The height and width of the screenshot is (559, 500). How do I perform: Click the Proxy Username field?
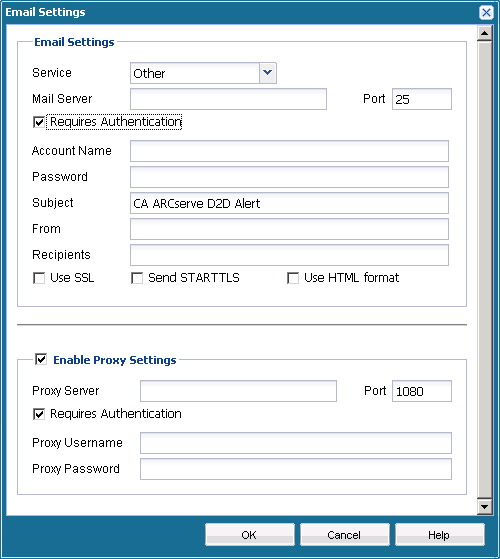[x=295, y=443]
